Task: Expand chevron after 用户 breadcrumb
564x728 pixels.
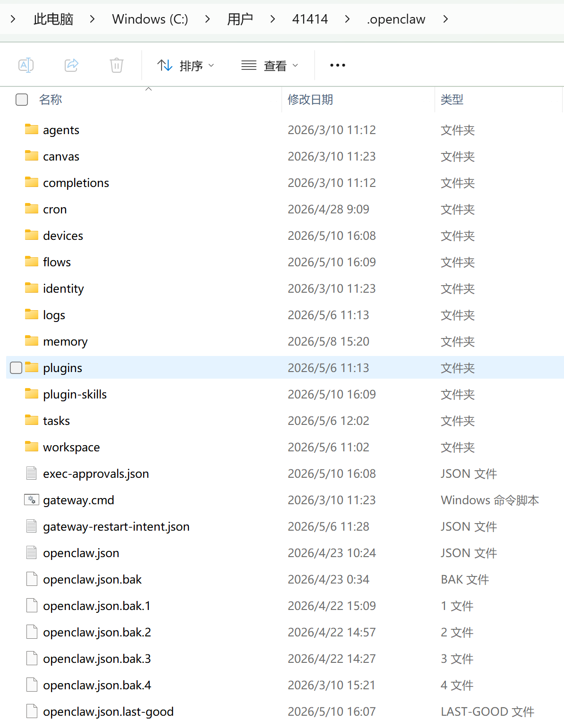Action: coord(273,19)
